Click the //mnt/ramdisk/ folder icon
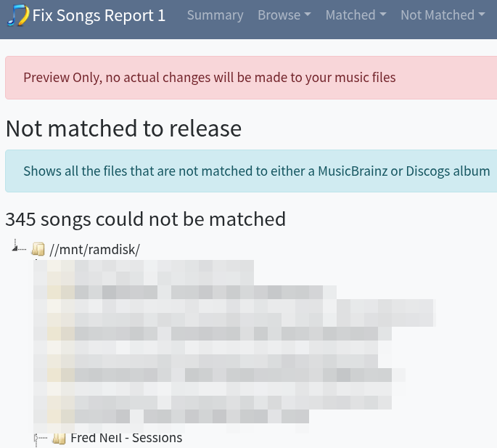 pyautogui.click(x=38, y=250)
